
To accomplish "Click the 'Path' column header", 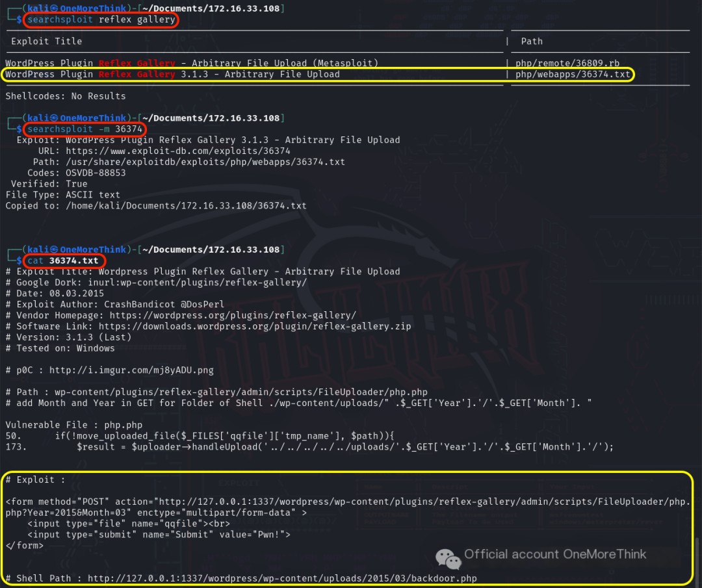I will point(532,41).
